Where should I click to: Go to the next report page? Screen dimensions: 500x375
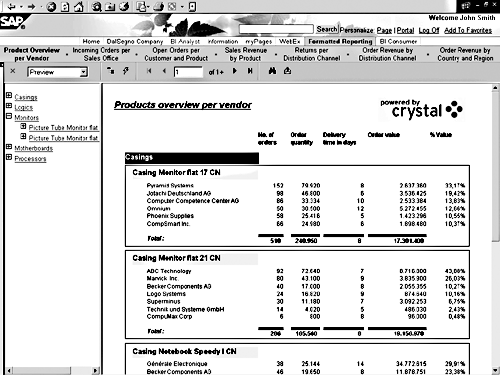pos(235,71)
